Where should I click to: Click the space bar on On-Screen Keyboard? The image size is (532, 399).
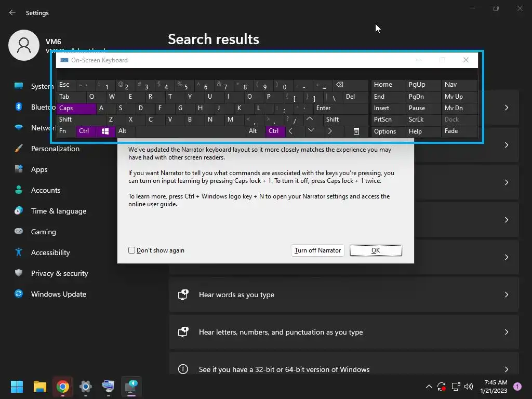click(191, 131)
